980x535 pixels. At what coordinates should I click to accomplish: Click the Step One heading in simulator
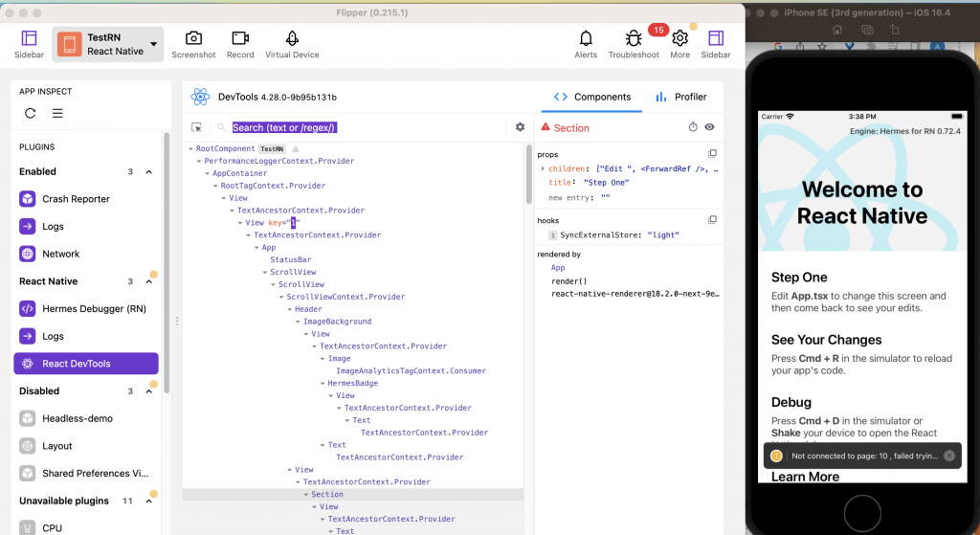tap(799, 278)
